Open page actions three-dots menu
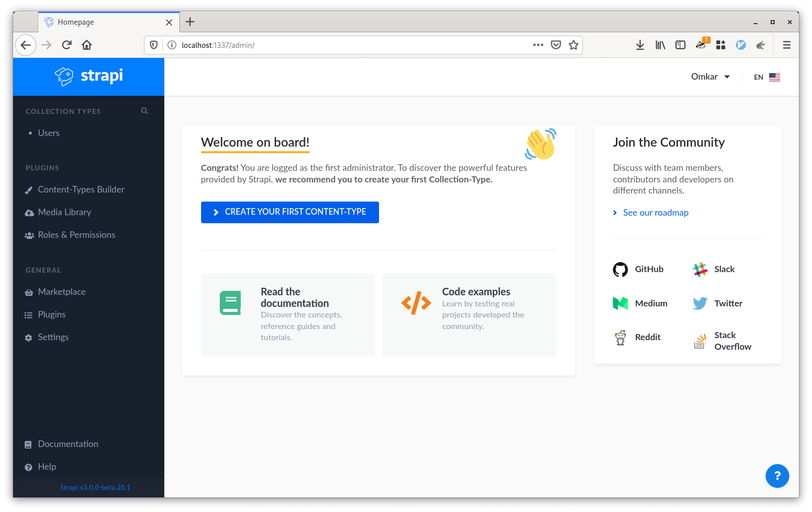Viewport: 812px width, 512px height. coord(538,45)
